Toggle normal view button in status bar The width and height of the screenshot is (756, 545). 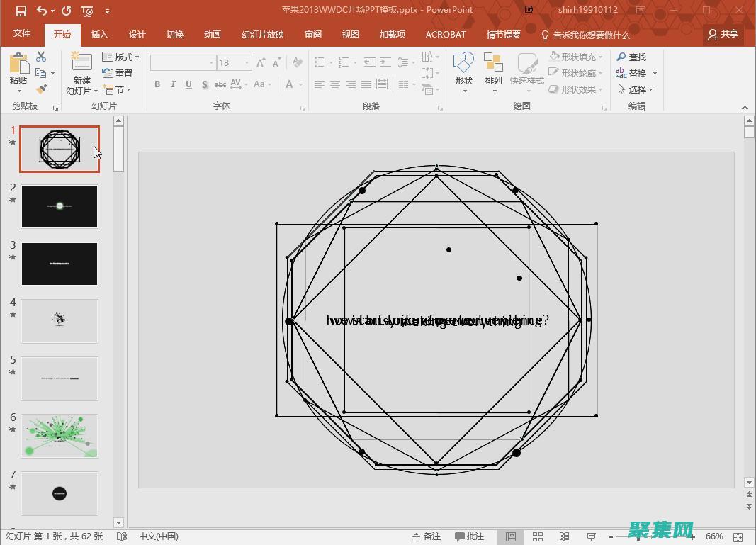(x=510, y=536)
